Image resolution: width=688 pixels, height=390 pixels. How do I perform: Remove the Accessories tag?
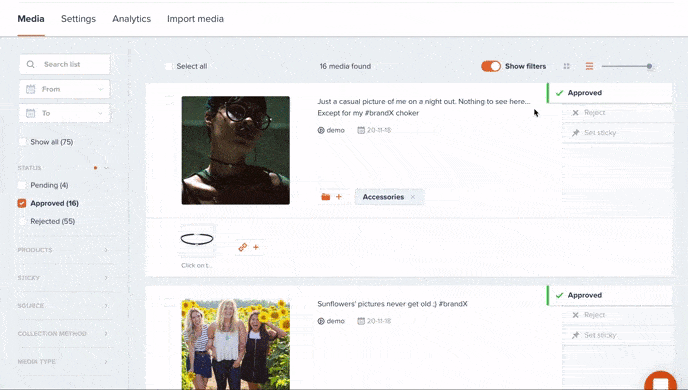coord(413,197)
